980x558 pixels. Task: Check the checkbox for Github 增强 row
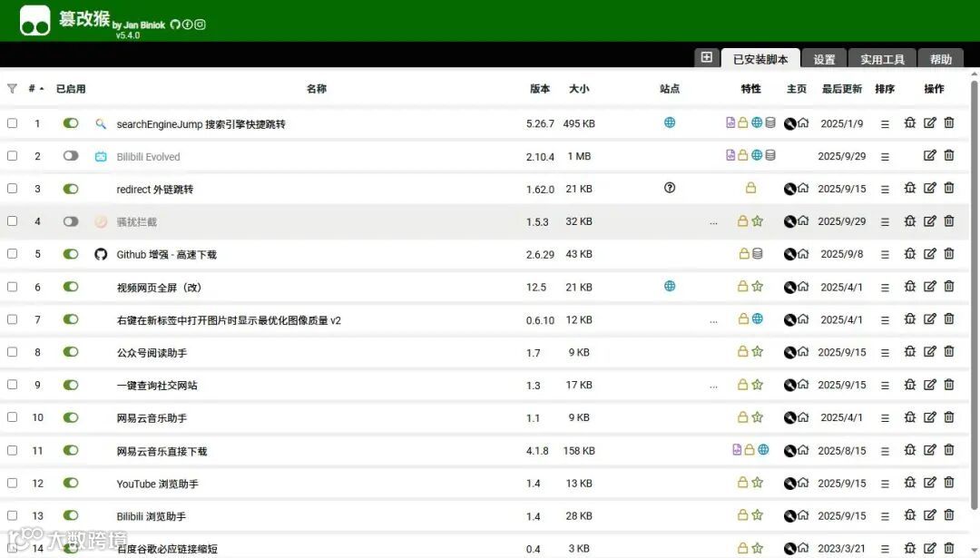[12, 254]
